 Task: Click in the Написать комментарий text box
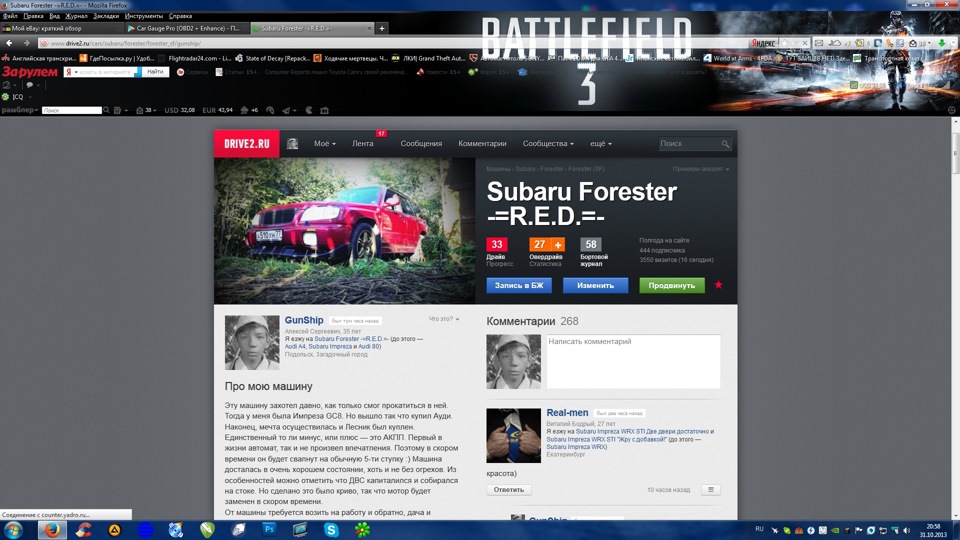pyautogui.click(x=633, y=361)
